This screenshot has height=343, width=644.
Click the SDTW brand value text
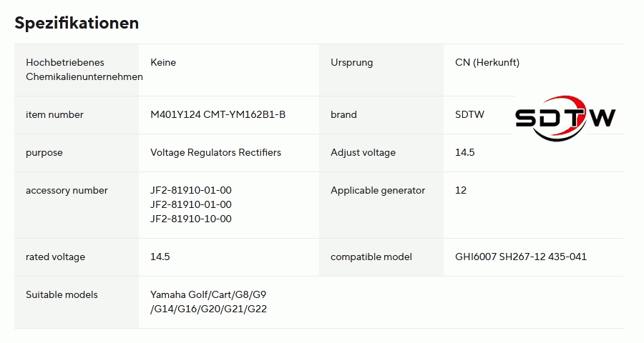(x=469, y=115)
